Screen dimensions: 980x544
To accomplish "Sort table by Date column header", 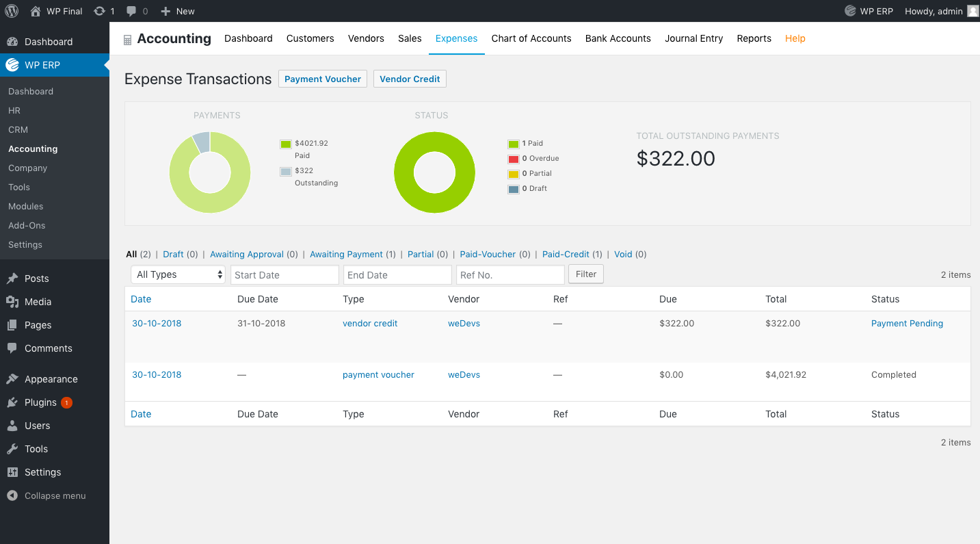I will (141, 299).
